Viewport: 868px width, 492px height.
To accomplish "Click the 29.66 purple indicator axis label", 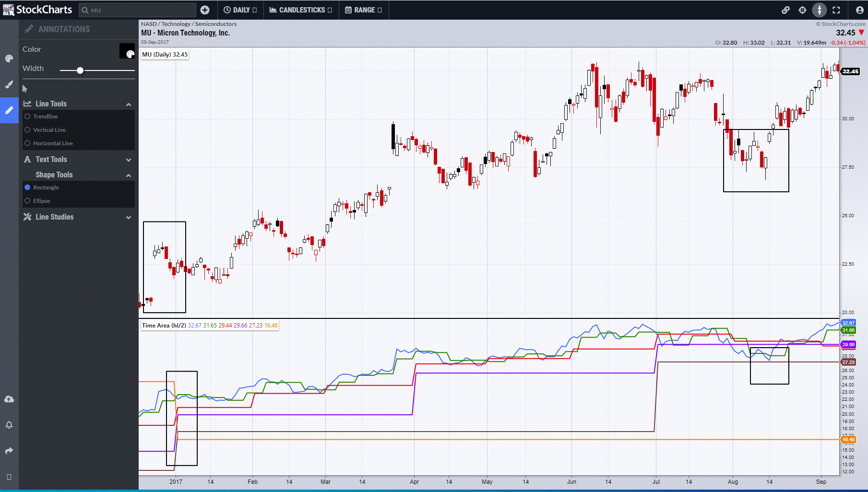I will pyautogui.click(x=848, y=345).
